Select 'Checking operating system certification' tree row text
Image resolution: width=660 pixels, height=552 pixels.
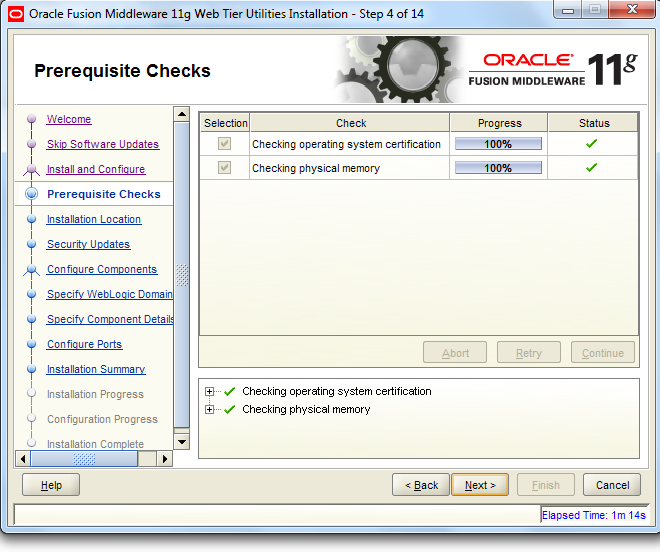coord(336,392)
